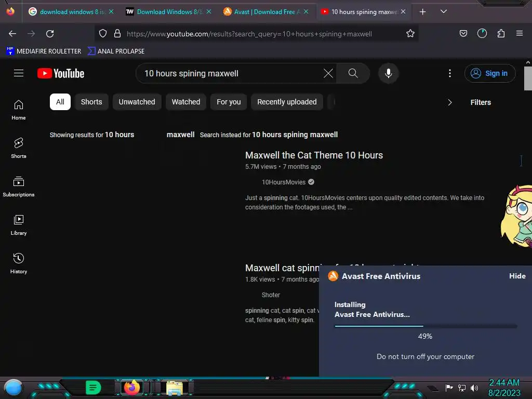Screen dimensions: 532x399
Task: Expand the list all tabs dropdown arrow
Action: [443, 11]
